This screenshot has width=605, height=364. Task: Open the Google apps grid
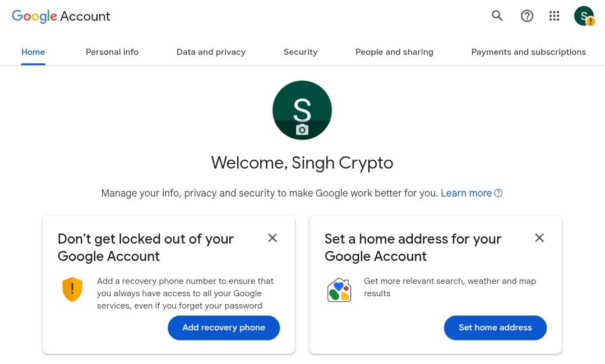tap(555, 16)
